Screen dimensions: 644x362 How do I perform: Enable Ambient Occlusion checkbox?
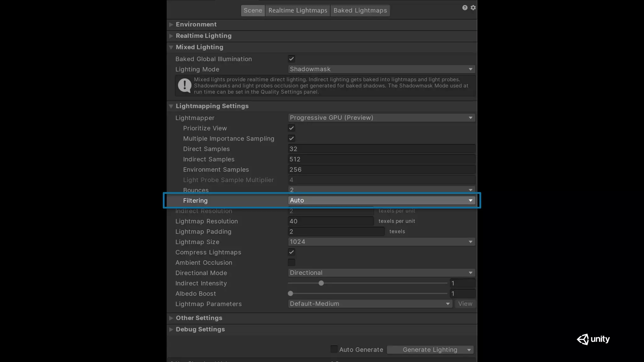point(291,262)
